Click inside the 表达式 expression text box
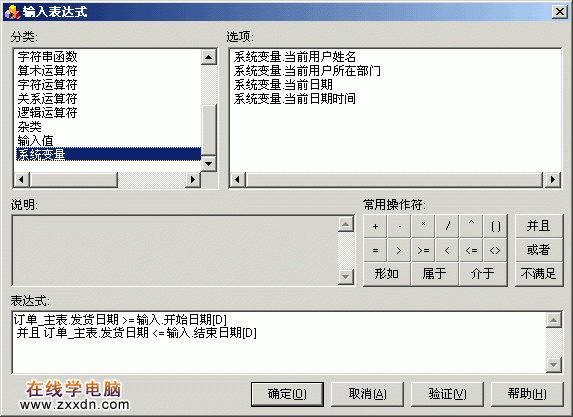 (279, 342)
